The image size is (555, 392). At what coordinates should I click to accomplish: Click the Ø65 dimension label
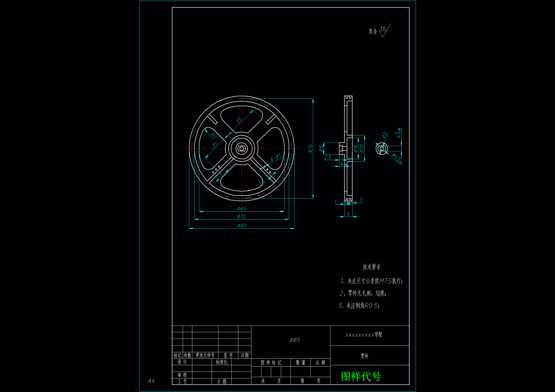(x=241, y=208)
